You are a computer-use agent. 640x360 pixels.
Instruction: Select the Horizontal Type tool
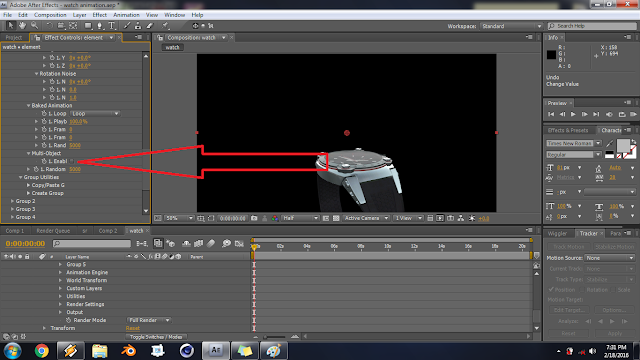point(111,26)
